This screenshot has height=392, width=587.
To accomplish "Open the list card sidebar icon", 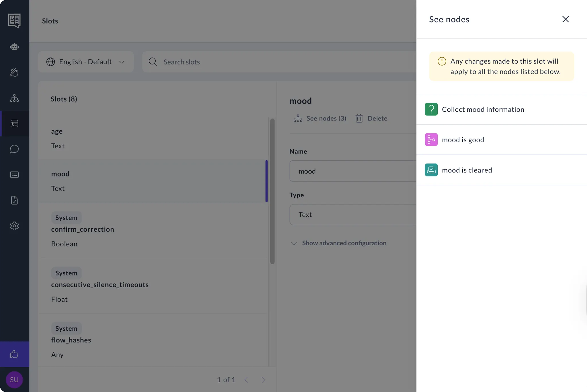I will click(14, 175).
